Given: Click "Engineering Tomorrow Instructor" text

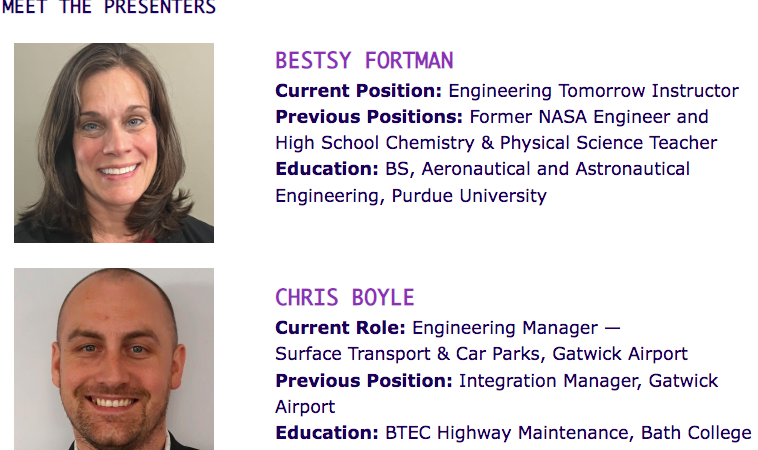Looking at the screenshot, I should pyautogui.click(x=593, y=91).
